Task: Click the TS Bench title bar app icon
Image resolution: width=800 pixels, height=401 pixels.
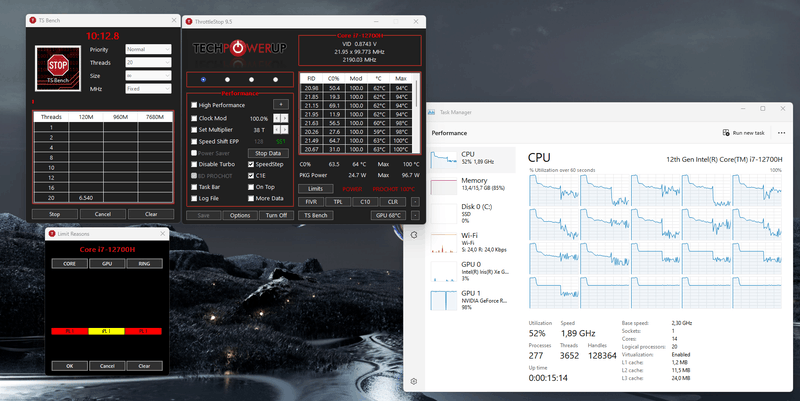Action: coord(33,20)
